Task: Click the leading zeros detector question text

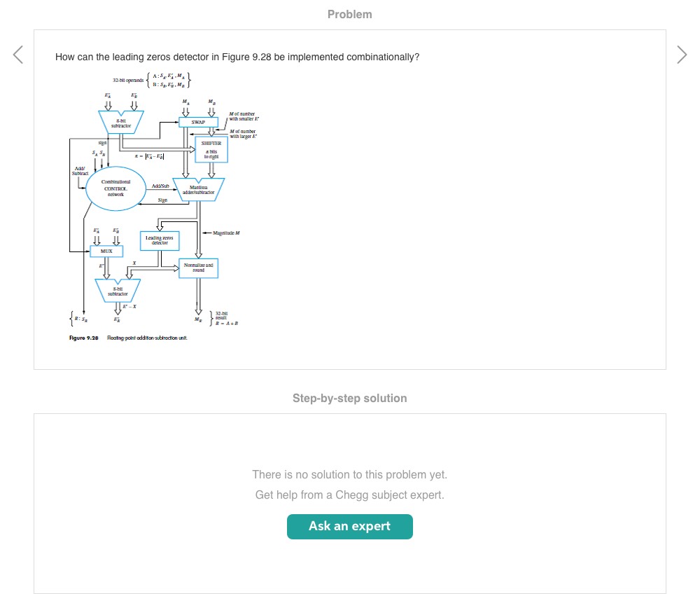Action: point(237,57)
